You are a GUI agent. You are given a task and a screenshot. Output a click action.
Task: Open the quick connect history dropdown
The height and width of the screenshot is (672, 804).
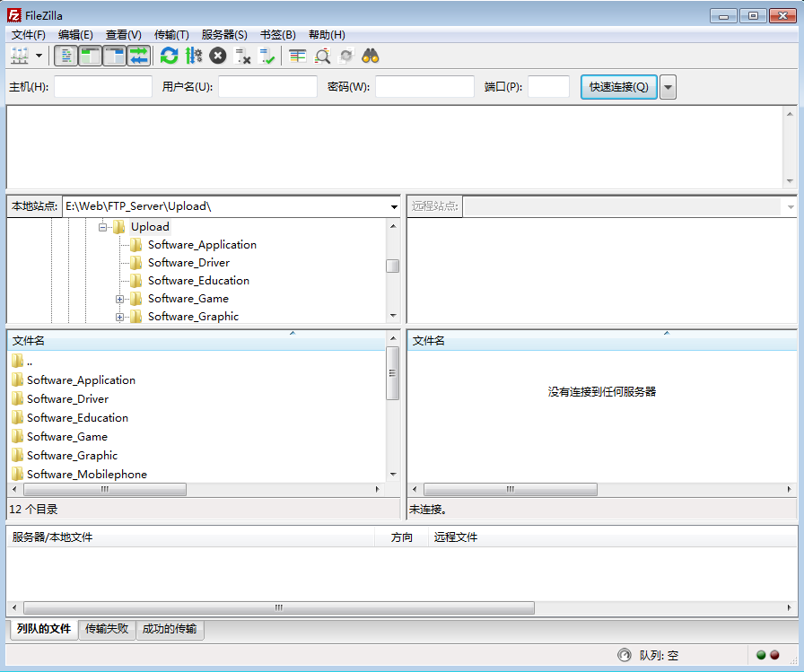[x=668, y=87]
